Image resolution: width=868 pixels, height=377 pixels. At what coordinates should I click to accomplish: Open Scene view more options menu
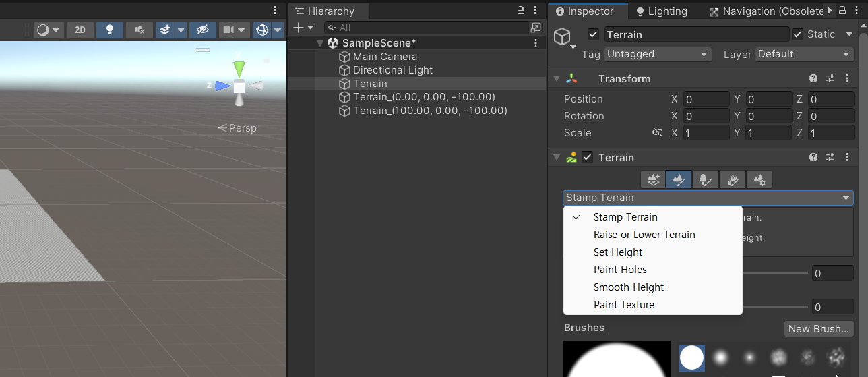coord(275,10)
